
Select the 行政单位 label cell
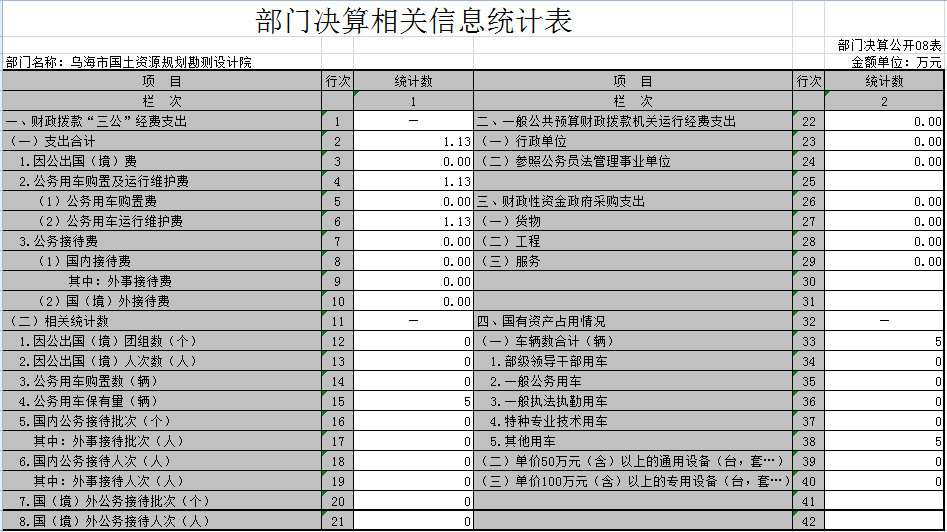[632, 142]
